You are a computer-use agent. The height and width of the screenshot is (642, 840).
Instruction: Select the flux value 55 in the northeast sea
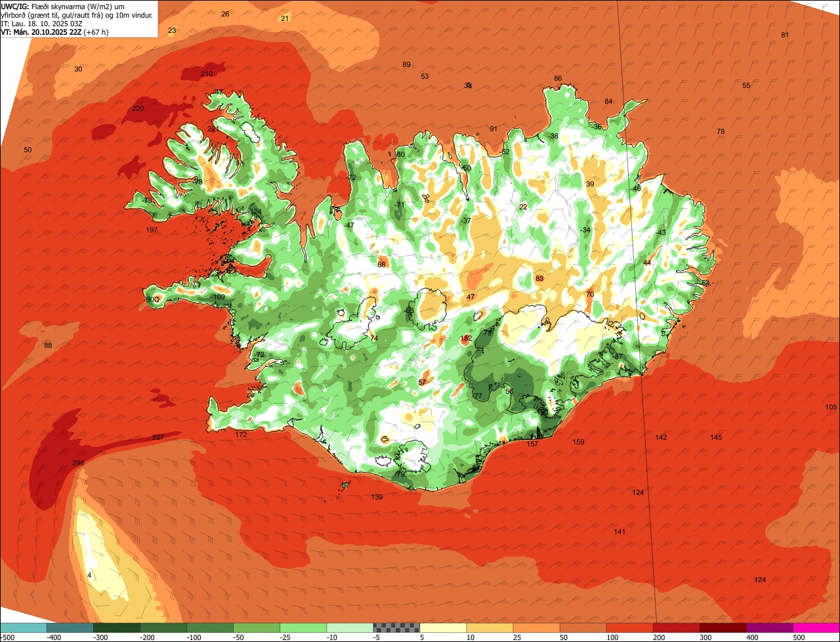[x=746, y=85]
